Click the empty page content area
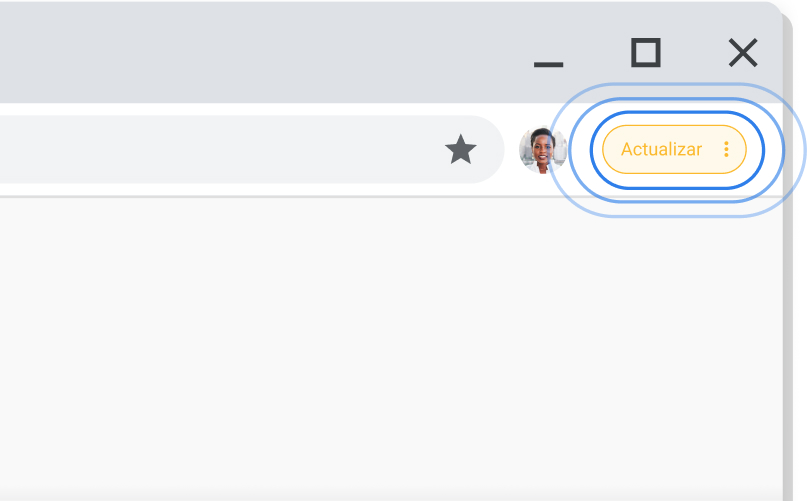The width and height of the screenshot is (807, 501). 391,349
